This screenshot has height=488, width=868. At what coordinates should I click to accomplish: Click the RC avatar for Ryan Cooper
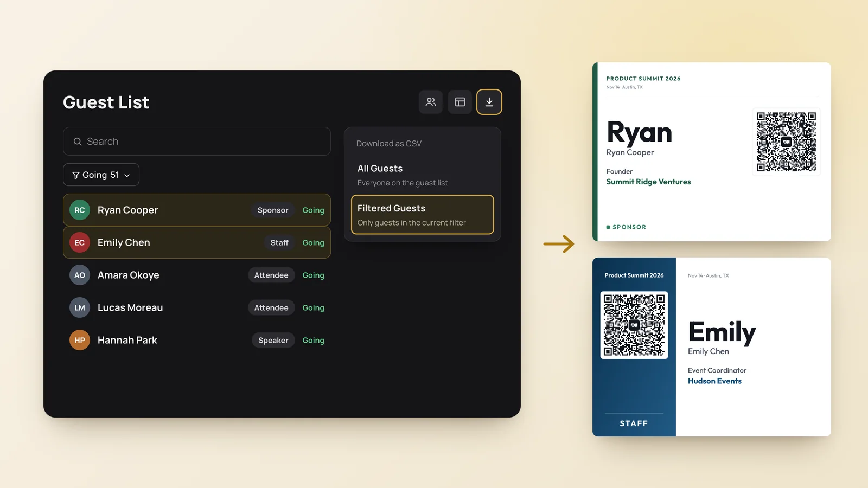[80, 210]
